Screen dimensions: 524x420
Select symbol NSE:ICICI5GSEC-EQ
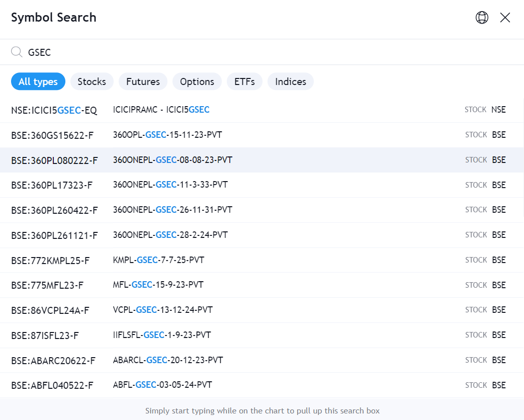[54, 110]
